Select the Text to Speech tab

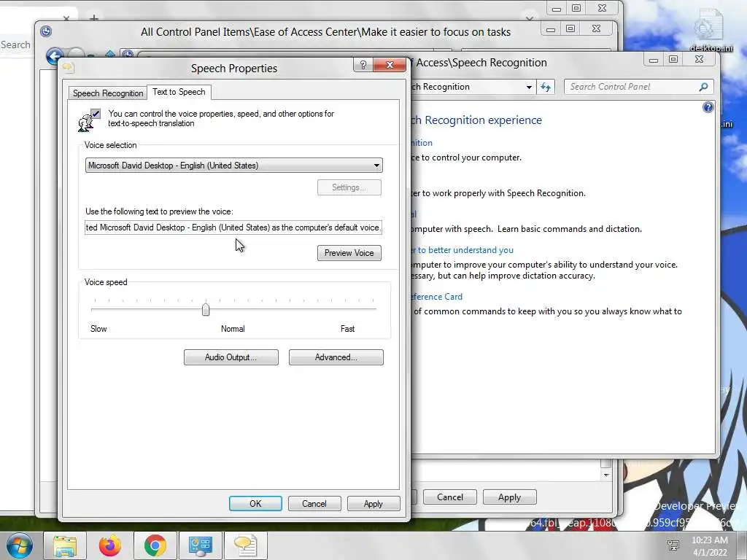tap(179, 92)
